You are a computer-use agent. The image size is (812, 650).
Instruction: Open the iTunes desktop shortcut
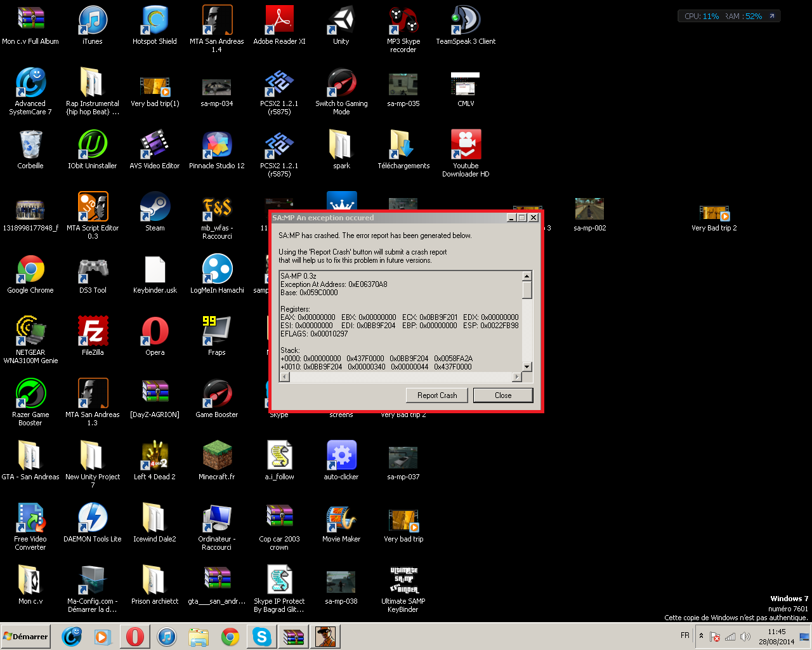pos(93,25)
